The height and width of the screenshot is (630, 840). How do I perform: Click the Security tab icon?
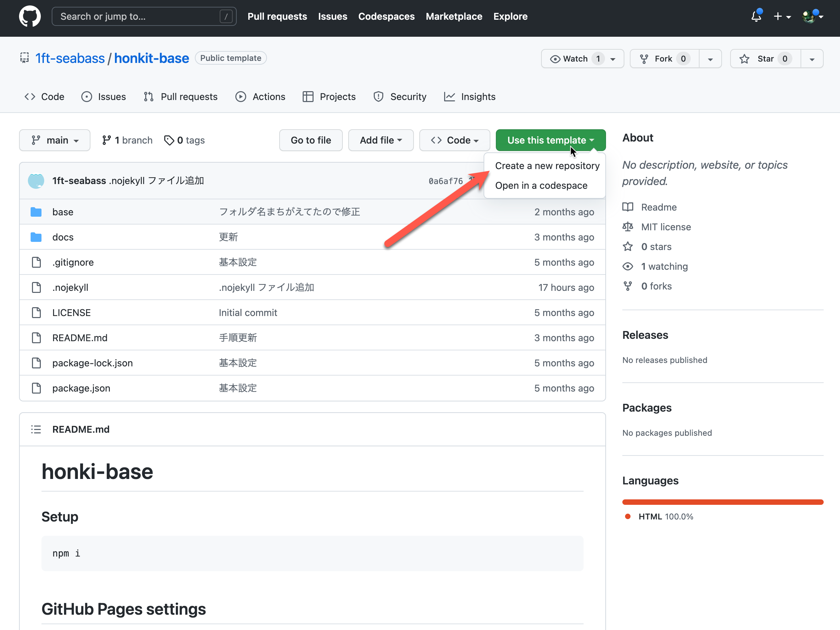click(x=378, y=96)
